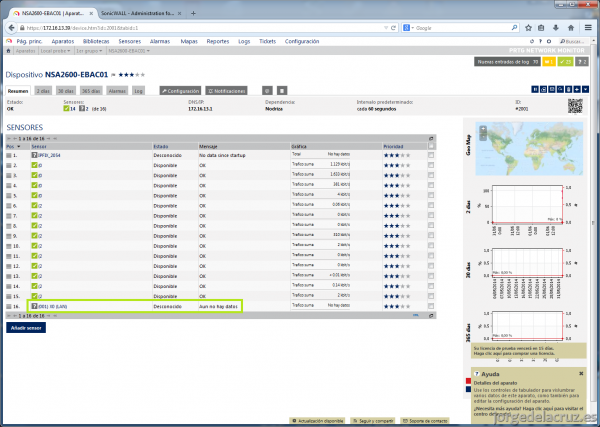Click the green sensors-up count icon showing 14
This screenshot has height=427, width=600.
point(66,109)
